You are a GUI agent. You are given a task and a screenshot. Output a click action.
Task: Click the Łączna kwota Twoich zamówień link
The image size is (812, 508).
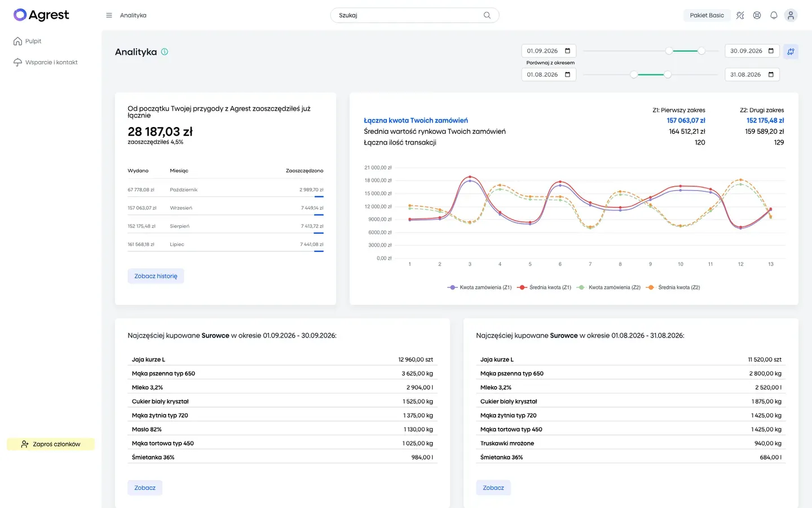(x=416, y=120)
